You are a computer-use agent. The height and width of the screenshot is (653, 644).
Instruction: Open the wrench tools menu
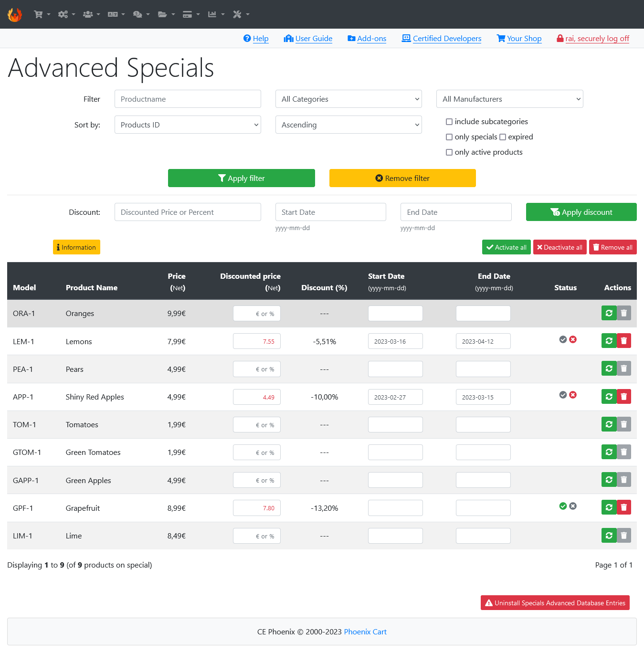coord(241,14)
